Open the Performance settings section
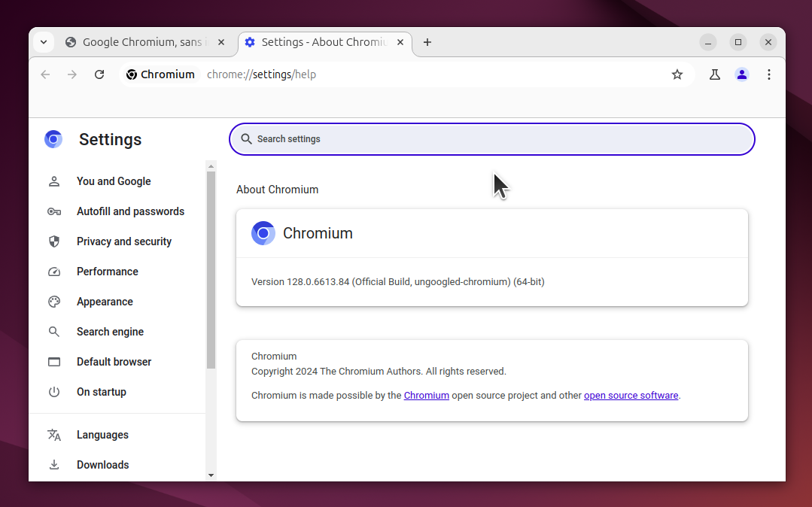 [107, 272]
